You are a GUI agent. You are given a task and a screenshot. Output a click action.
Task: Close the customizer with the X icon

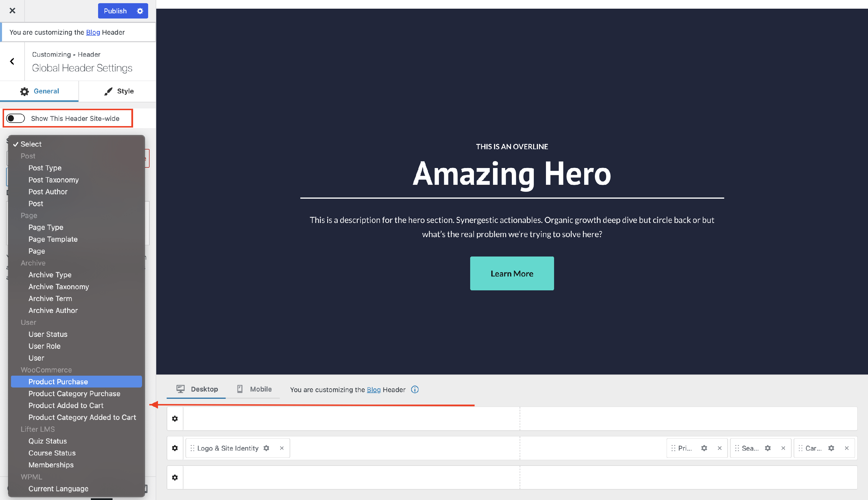12,11
